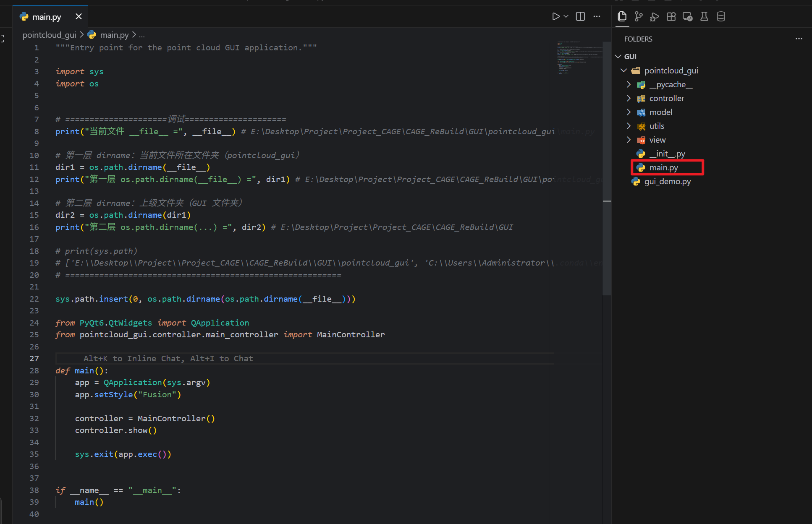The image size is (812, 524).
Task: Click the __name__ check on line 38
Action: click(x=118, y=490)
